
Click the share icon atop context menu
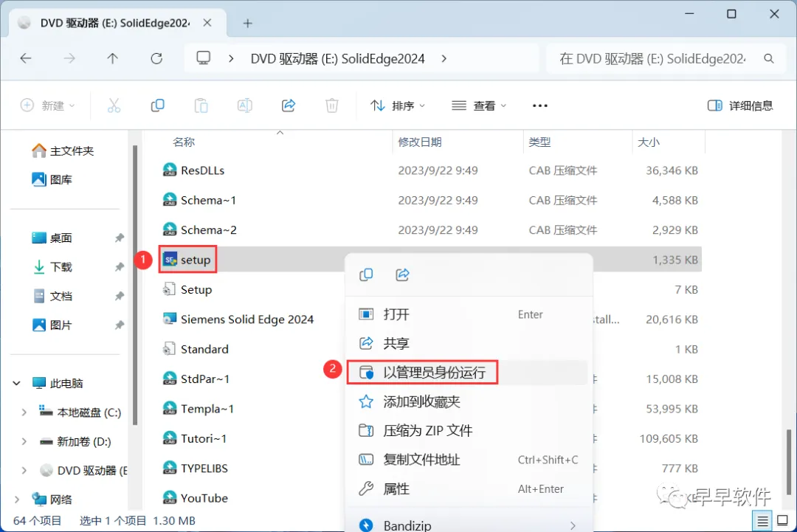tap(403, 275)
